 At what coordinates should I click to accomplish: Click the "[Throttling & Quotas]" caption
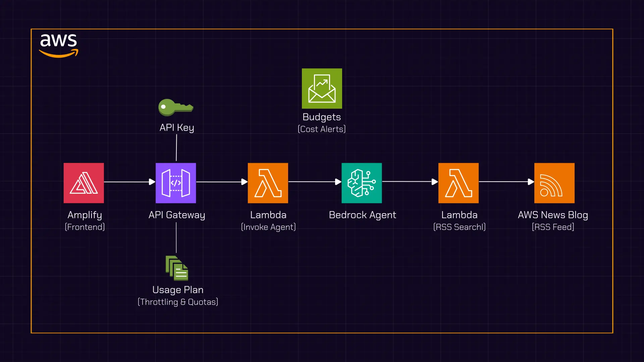pyautogui.click(x=178, y=302)
